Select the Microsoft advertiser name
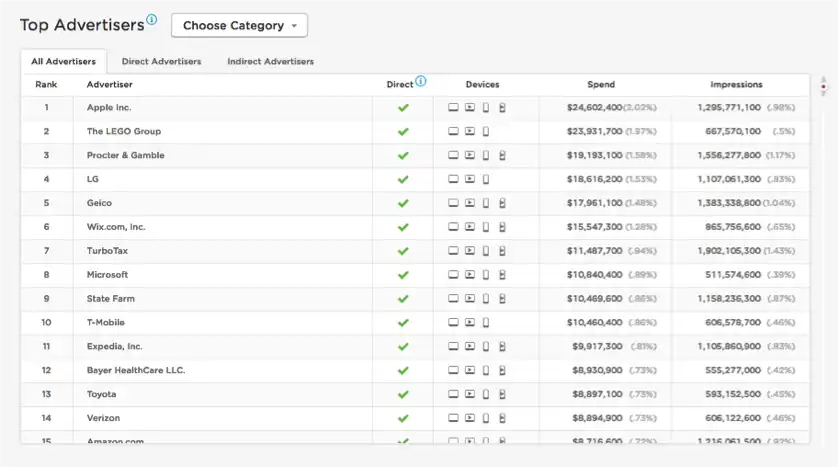This screenshot has height=468, width=839. pyautogui.click(x=107, y=274)
